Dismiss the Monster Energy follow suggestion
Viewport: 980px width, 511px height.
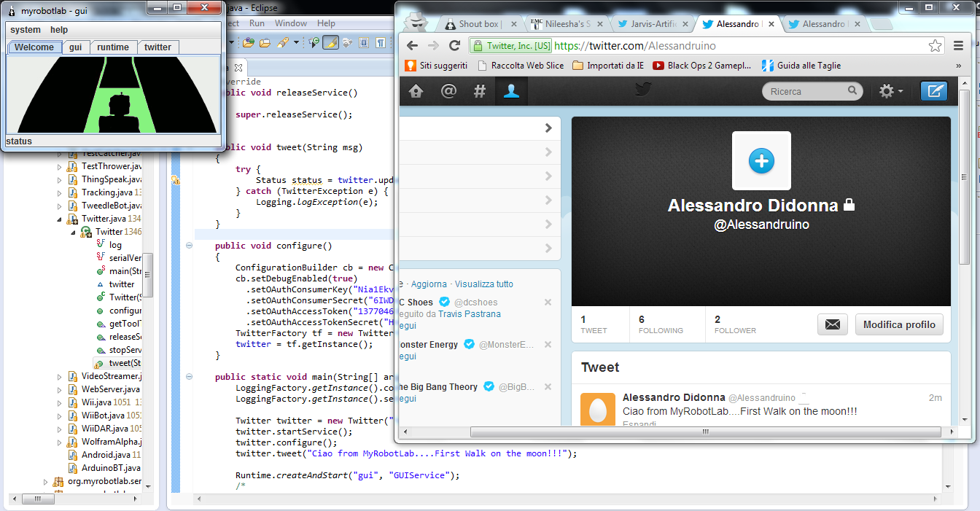[x=548, y=344]
